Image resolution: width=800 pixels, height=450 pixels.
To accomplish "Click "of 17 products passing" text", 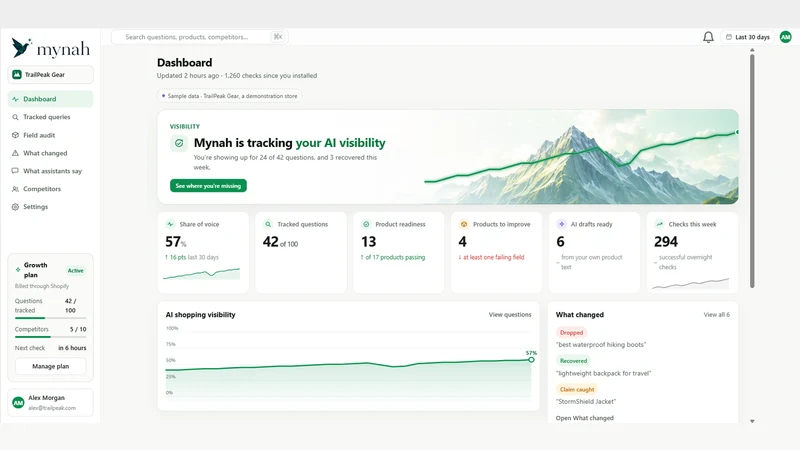I will coord(393,257).
